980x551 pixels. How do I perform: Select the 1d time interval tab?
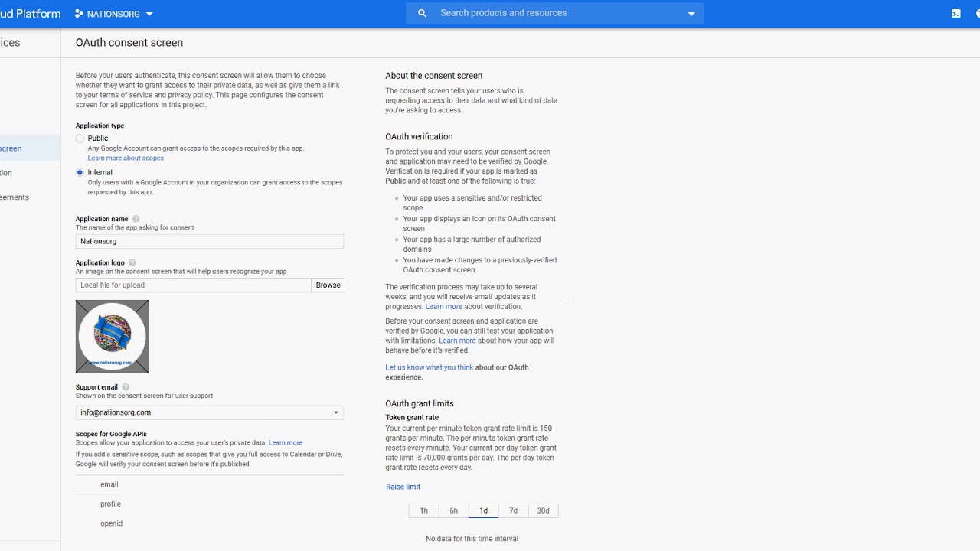pos(483,510)
